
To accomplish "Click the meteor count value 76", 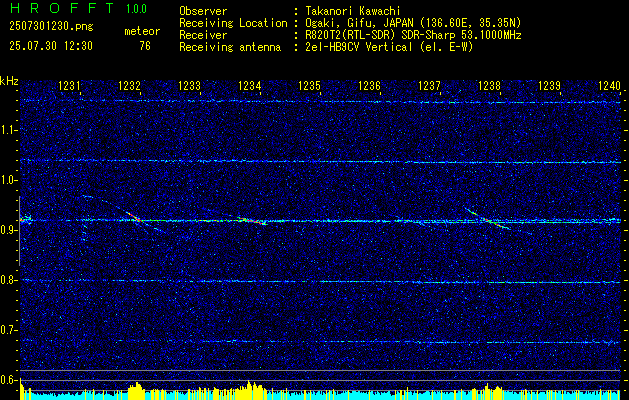I will [x=145, y=46].
